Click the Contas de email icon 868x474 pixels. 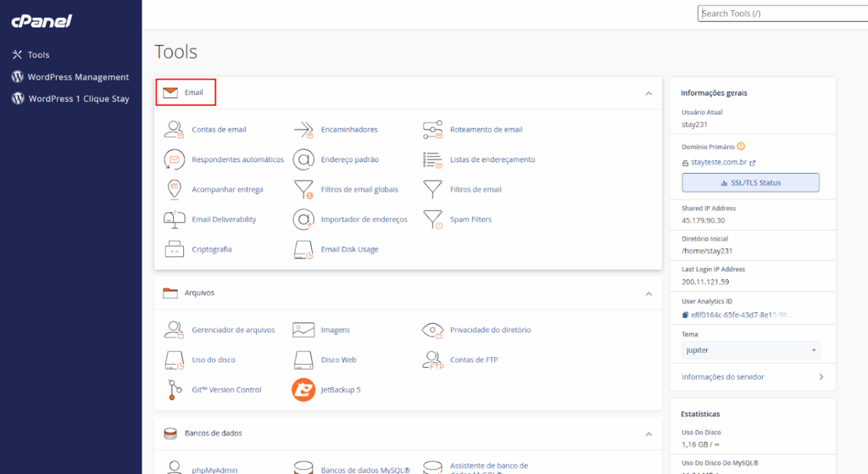pos(174,130)
